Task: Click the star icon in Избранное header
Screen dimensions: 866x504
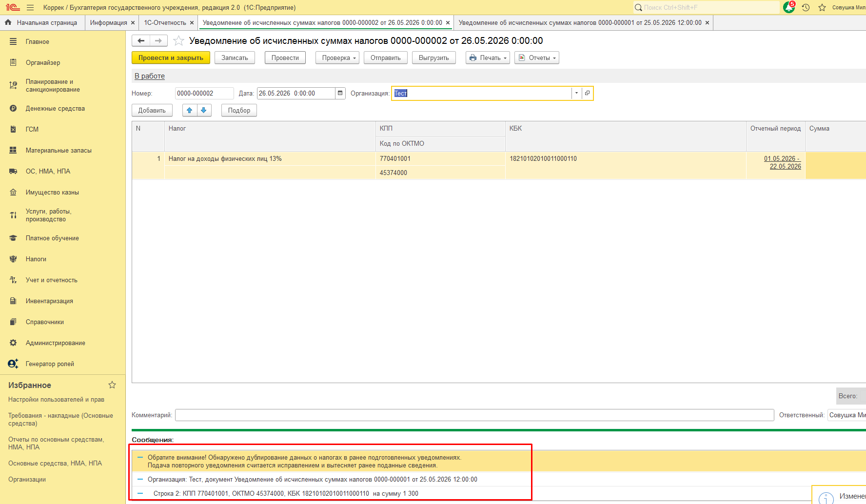Action: [x=112, y=385]
